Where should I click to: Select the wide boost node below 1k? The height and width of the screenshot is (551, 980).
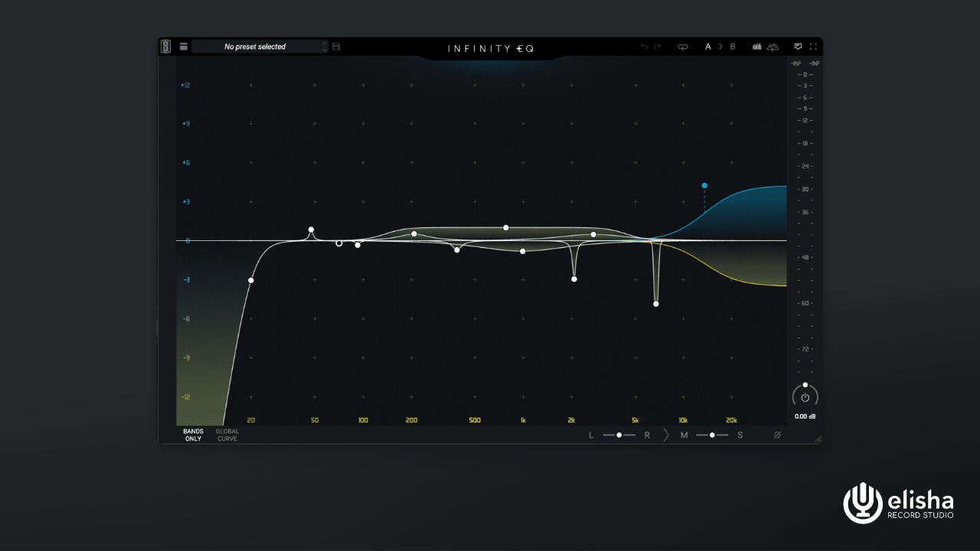(506, 227)
